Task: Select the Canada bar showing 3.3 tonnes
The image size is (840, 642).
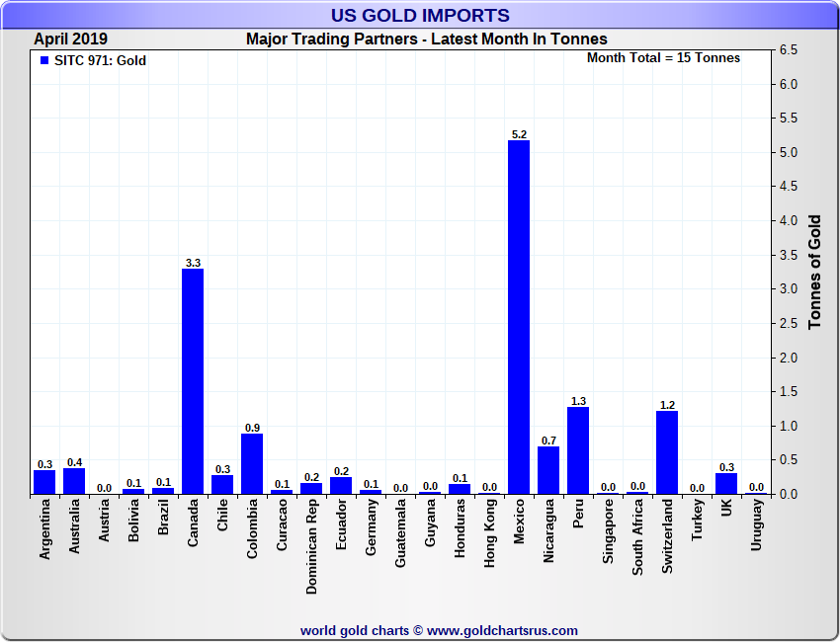Action: tap(193, 380)
